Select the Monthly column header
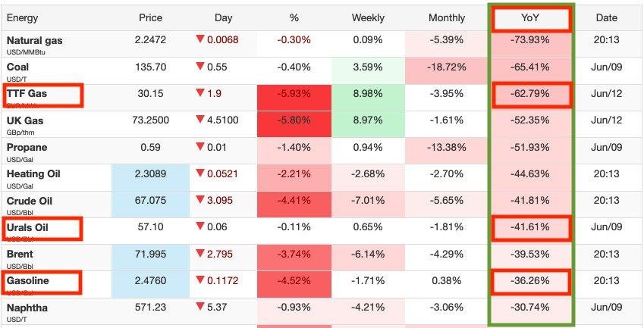The height and width of the screenshot is (328, 644). coord(447,17)
